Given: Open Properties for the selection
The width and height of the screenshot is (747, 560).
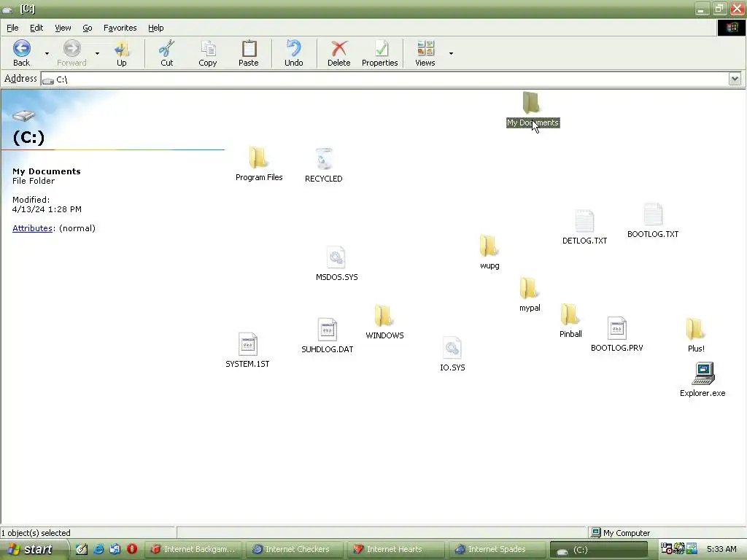Looking at the screenshot, I should 379,52.
